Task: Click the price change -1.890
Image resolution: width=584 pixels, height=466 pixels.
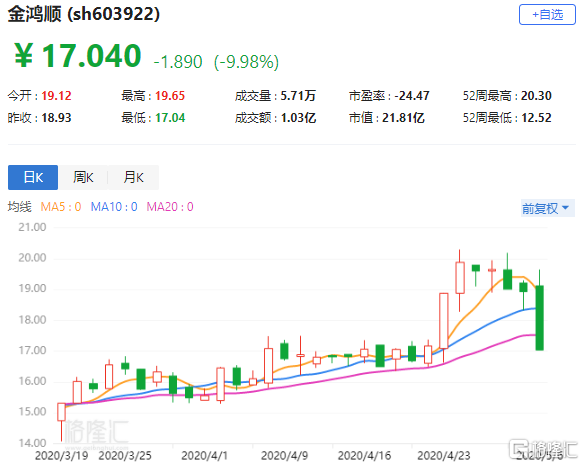Action: tap(178, 62)
